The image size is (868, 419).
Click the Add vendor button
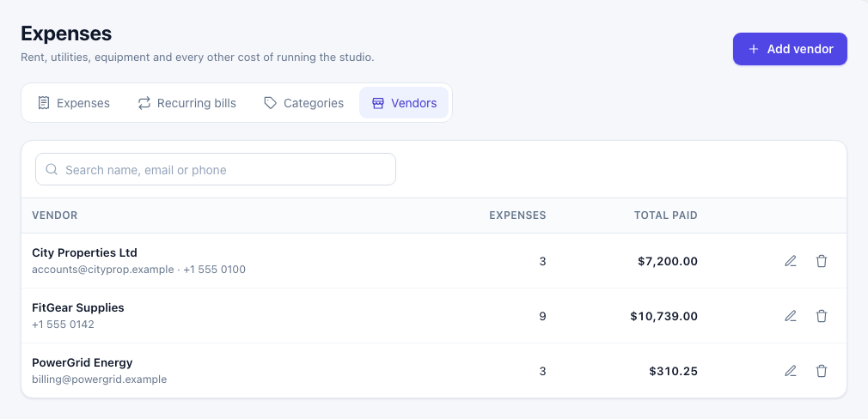[790, 49]
